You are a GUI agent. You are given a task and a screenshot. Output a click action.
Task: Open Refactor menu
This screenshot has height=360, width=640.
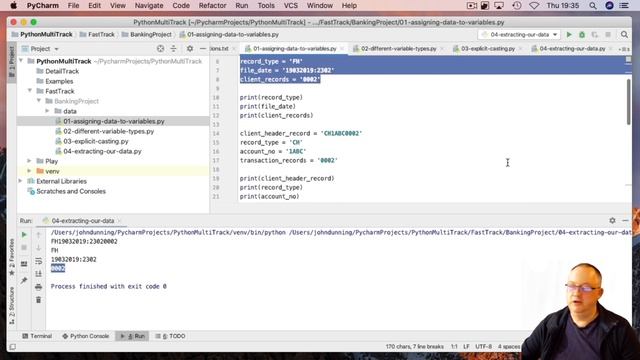click(x=212, y=6)
